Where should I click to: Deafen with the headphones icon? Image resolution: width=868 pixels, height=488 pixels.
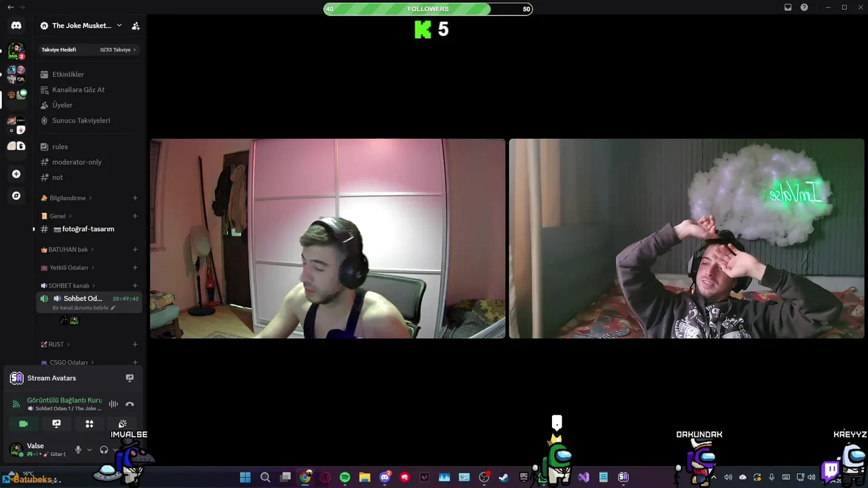point(104,449)
